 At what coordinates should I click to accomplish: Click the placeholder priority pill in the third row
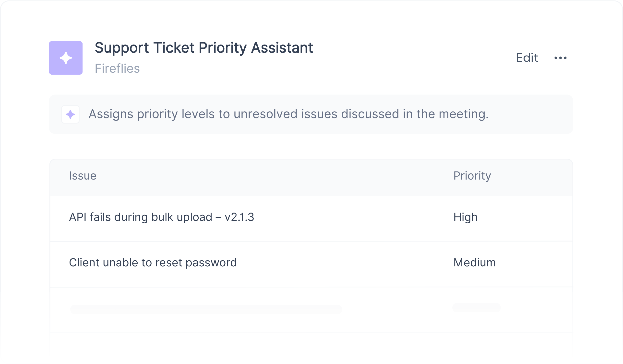pos(476,307)
